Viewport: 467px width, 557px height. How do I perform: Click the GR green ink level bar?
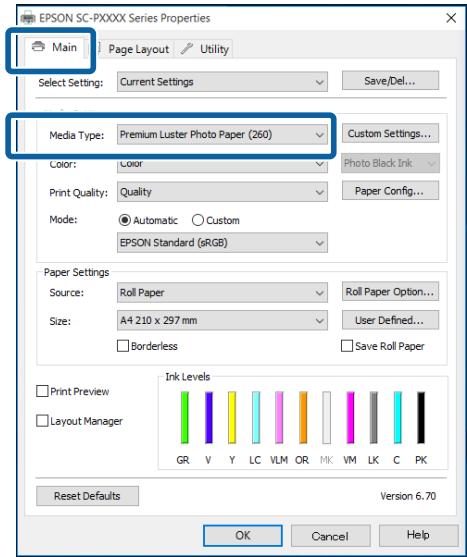click(185, 417)
